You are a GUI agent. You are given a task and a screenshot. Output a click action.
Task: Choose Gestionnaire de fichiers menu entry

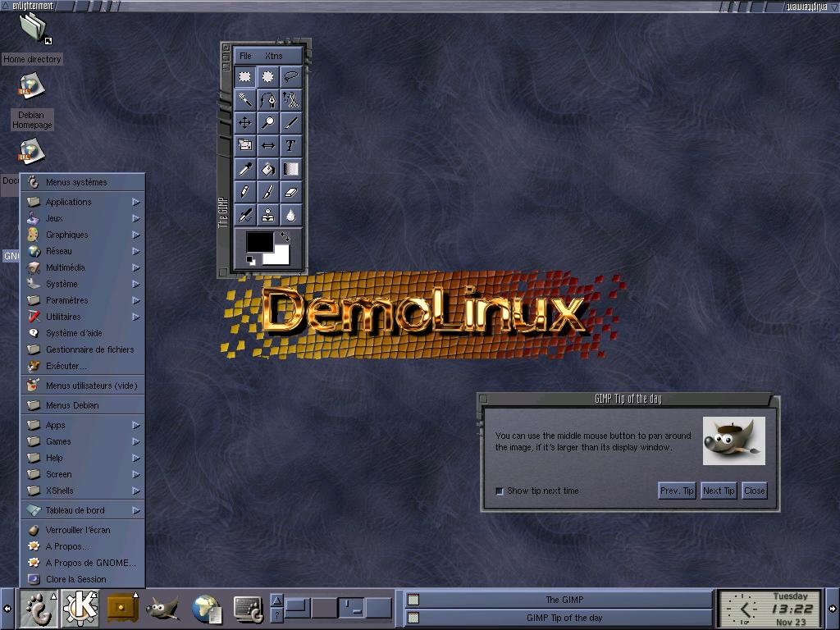(83, 349)
